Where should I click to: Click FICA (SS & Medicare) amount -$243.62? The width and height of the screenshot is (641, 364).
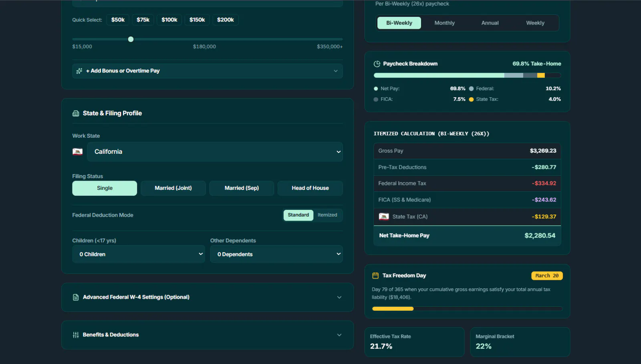pos(544,200)
